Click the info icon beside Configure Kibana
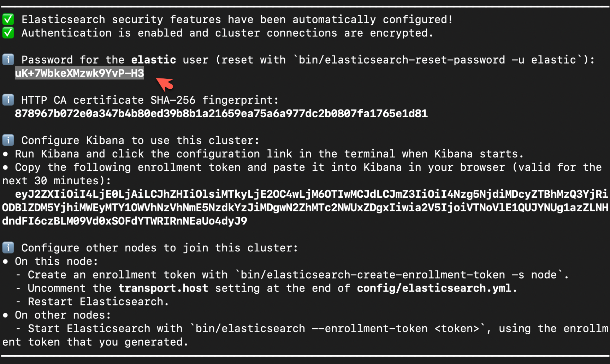 8,140
